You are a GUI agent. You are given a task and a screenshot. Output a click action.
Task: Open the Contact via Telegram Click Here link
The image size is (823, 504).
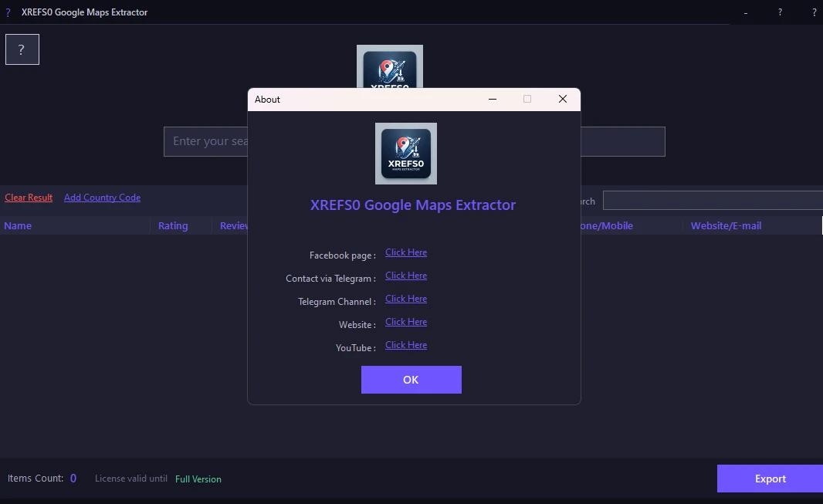tap(406, 276)
